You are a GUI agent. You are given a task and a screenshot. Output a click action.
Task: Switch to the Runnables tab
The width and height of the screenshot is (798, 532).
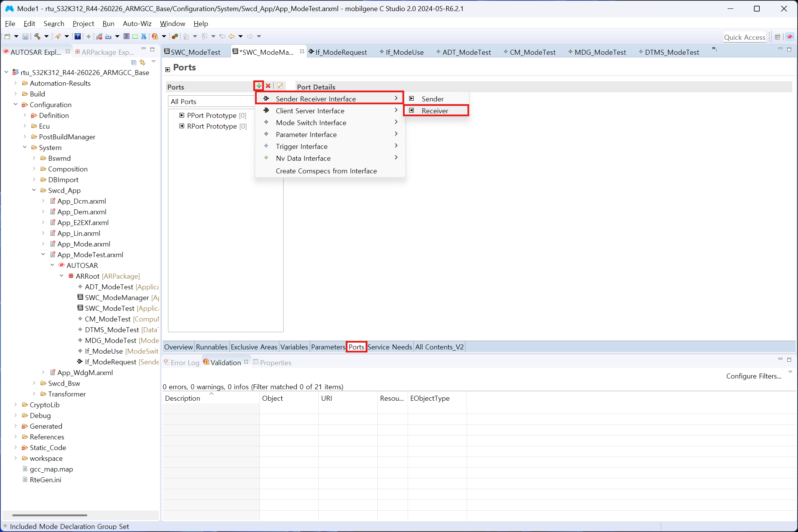pyautogui.click(x=212, y=347)
